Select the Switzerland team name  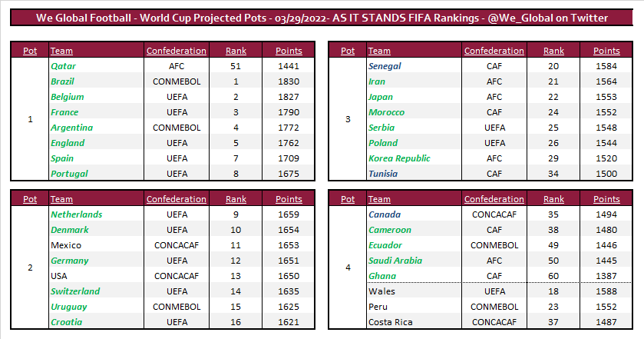[75, 291]
